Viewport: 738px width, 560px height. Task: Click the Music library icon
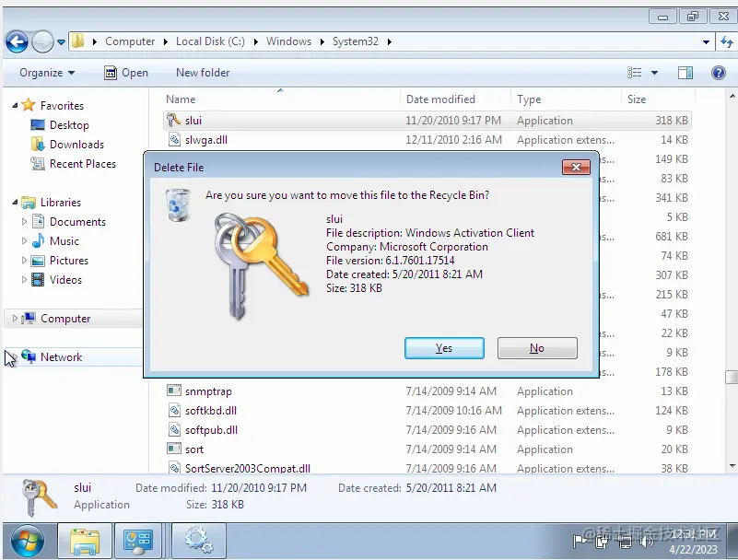click(38, 240)
